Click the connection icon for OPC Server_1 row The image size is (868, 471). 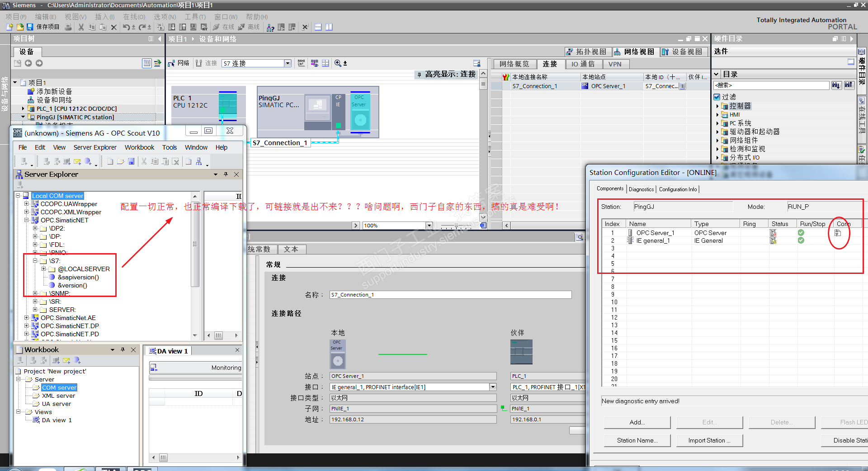838,233
